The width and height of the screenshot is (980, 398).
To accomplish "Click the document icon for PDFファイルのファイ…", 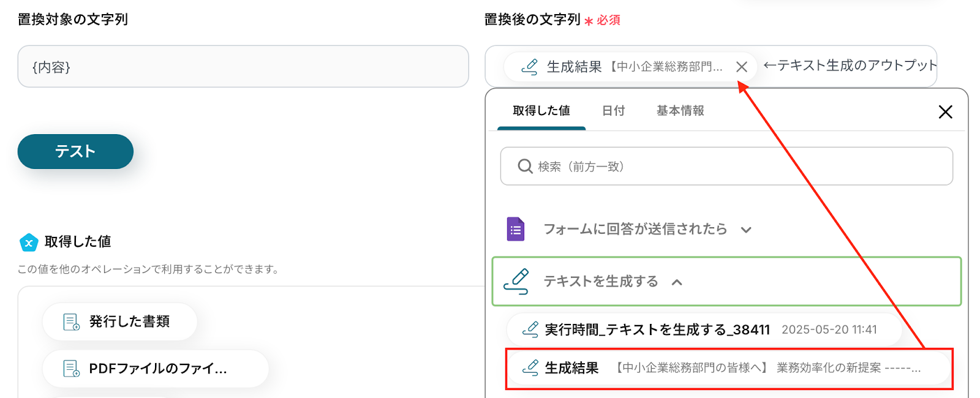I will [72, 368].
